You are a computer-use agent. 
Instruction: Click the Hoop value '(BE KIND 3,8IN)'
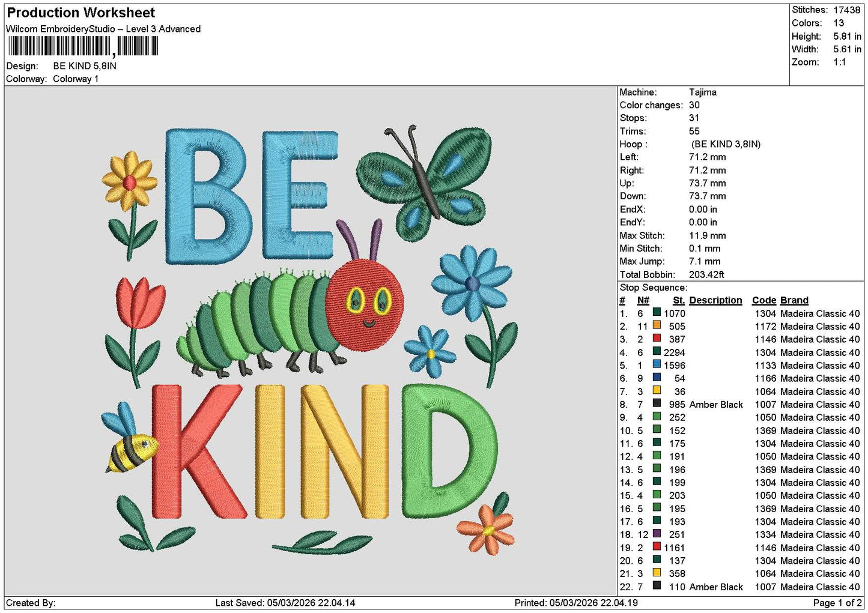click(726, 144)
